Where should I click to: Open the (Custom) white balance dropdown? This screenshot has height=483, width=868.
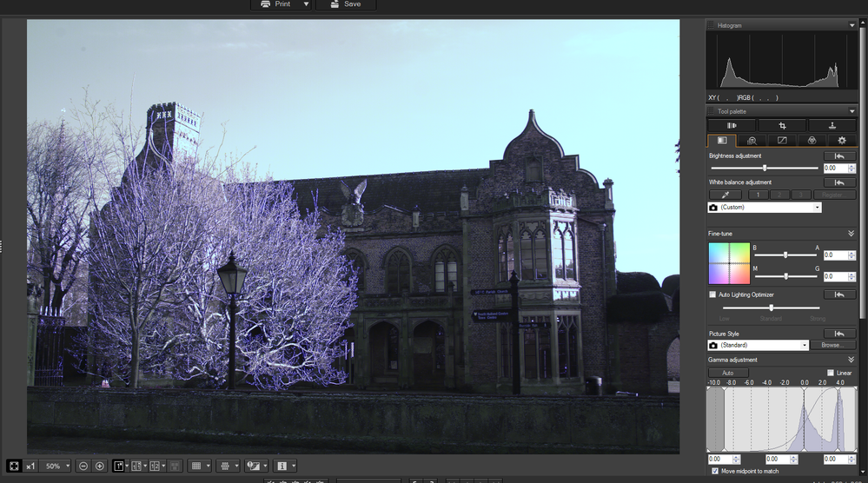[765, 208]
